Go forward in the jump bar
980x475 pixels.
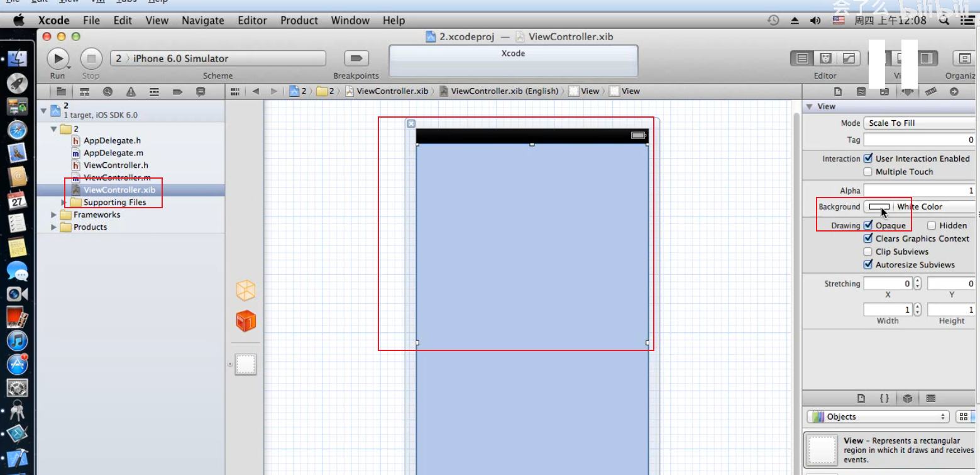click(x=273, y=91)
